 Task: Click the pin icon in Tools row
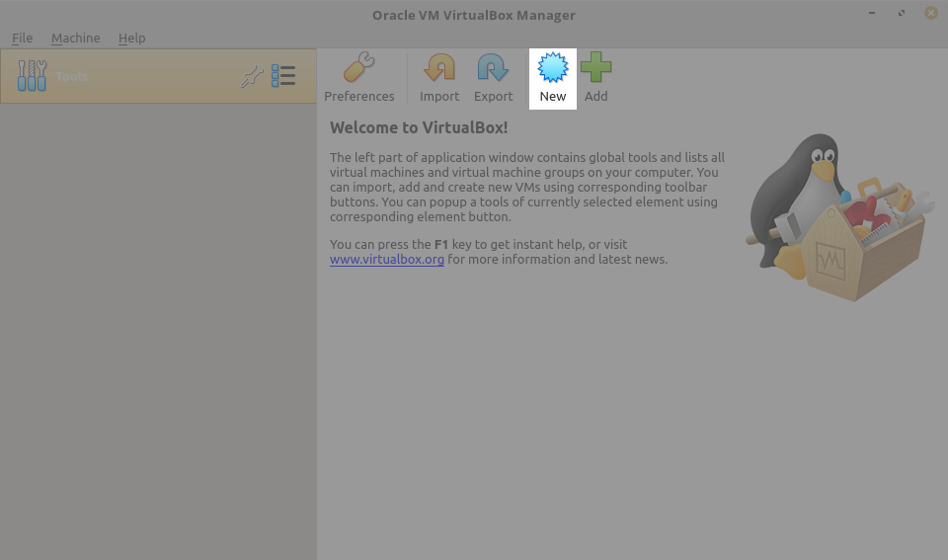point(252,76)
